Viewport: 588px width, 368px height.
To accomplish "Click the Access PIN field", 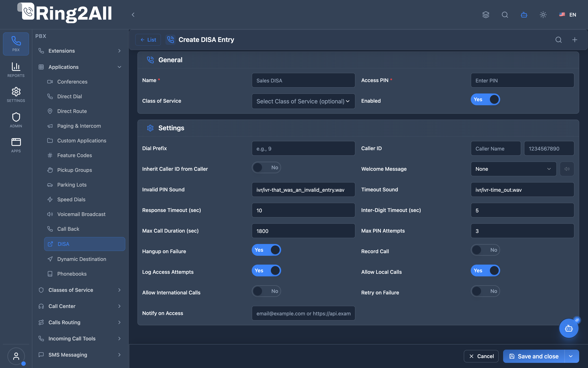I will pos(522,80).
